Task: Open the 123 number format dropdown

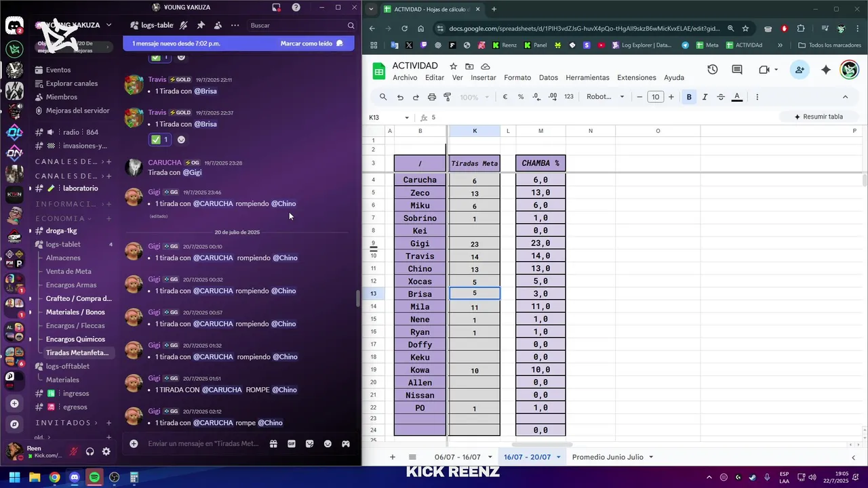Action: [569, 97]
